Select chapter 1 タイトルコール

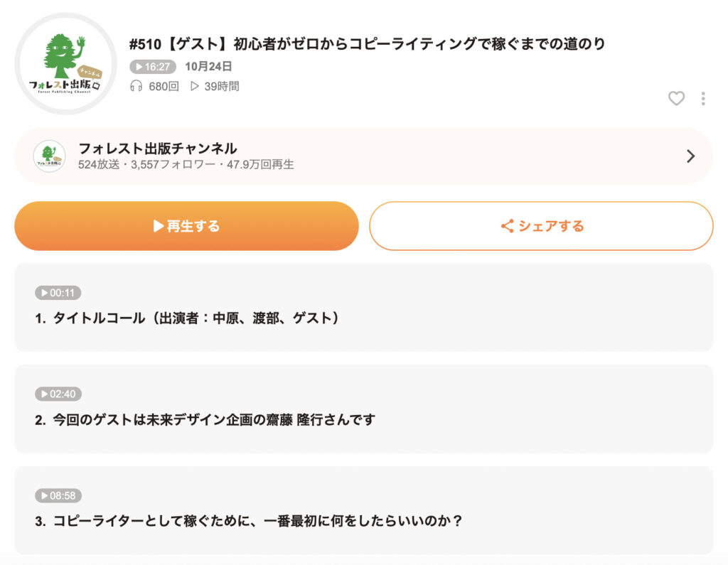click(x=363, y=307)
